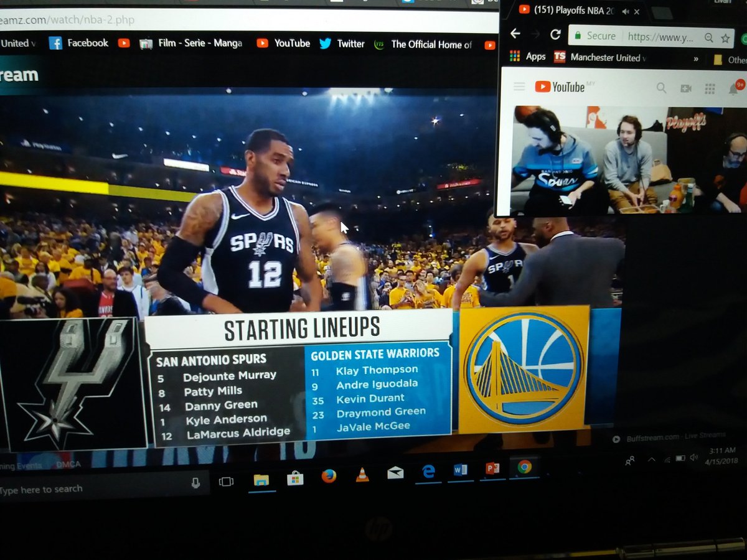The height and width of the screenshot is (560, 747).
Task: Open a new tab beside Playoffs NBA tab
Action: click(x=662, y=13)
